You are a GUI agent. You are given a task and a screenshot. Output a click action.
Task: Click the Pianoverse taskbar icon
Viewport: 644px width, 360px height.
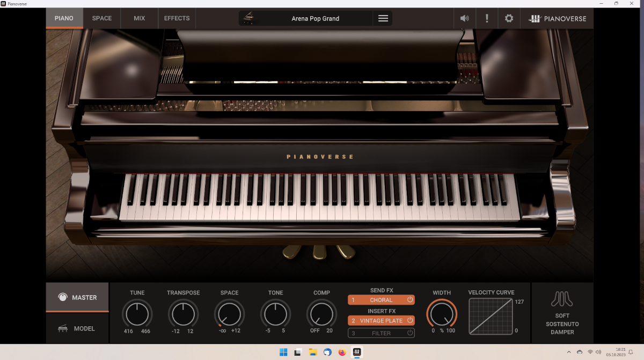[357, 352]
